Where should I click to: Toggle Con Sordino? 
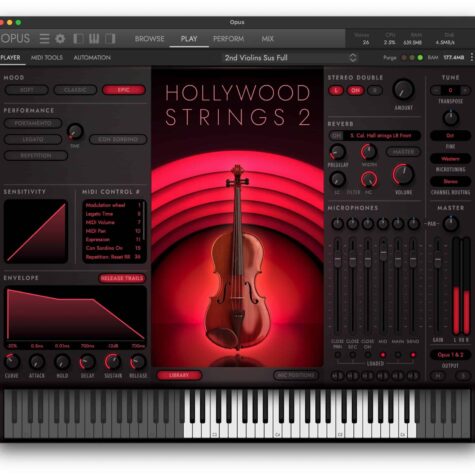point(118,139)
